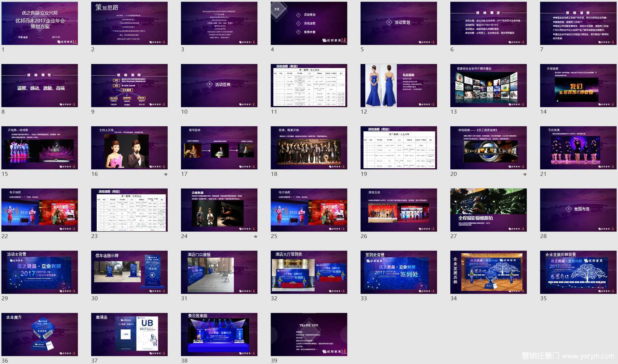
Task: Click the animation star icon under slide 20
Action: (x=525, y=174)
